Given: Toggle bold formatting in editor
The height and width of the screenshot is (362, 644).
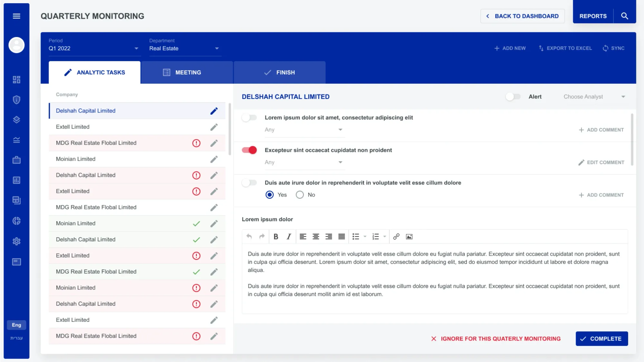Looking at the screenshot, I should coord(276,236).
